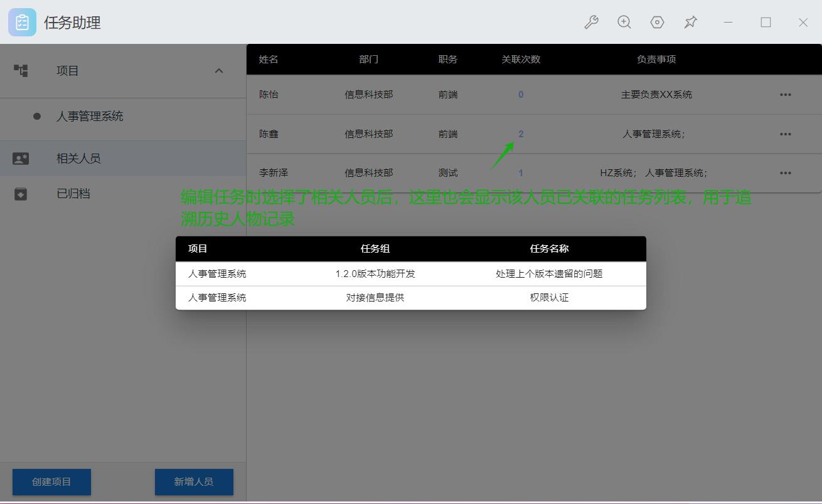Open more options for 陈怡 row

pyautogui.click(x=785, y=95)
